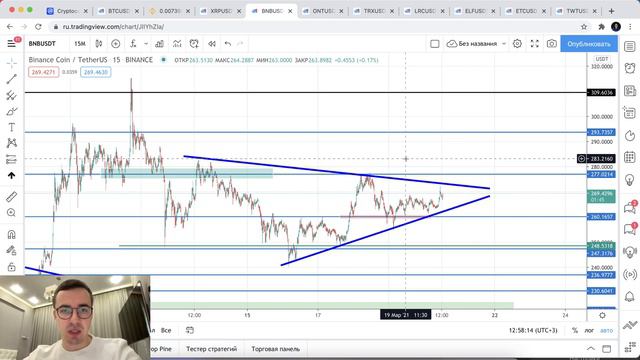Select the trend line drawing tool

point(11,79)
